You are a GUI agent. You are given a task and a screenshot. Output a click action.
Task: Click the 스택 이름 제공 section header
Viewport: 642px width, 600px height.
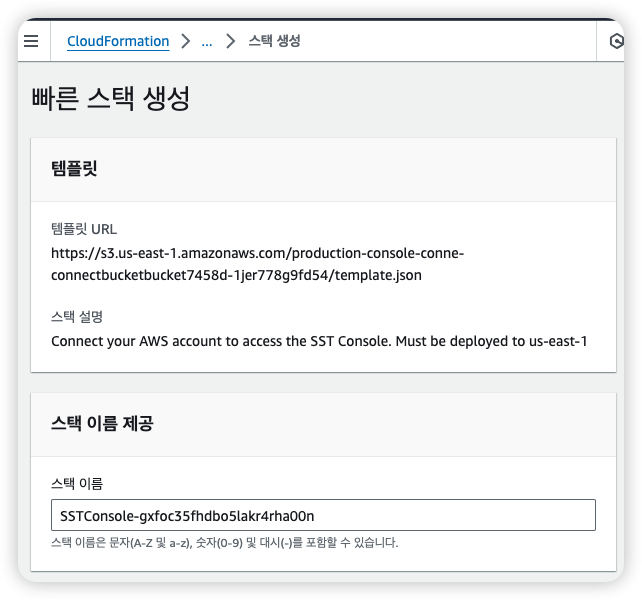(x=102, y=423)
